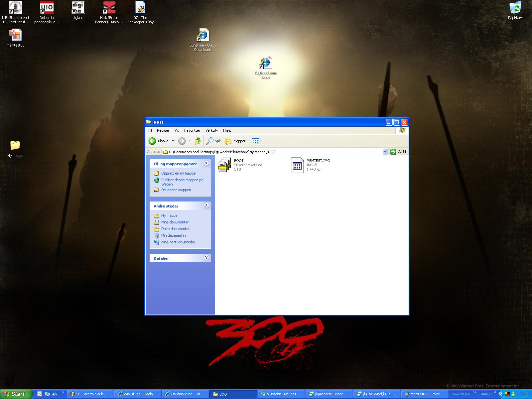Click the taskbar clock 13:09

(x=523, y=394)
